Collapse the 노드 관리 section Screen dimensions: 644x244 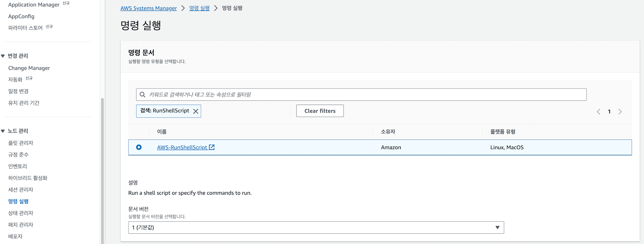click(x=3, y=131)
